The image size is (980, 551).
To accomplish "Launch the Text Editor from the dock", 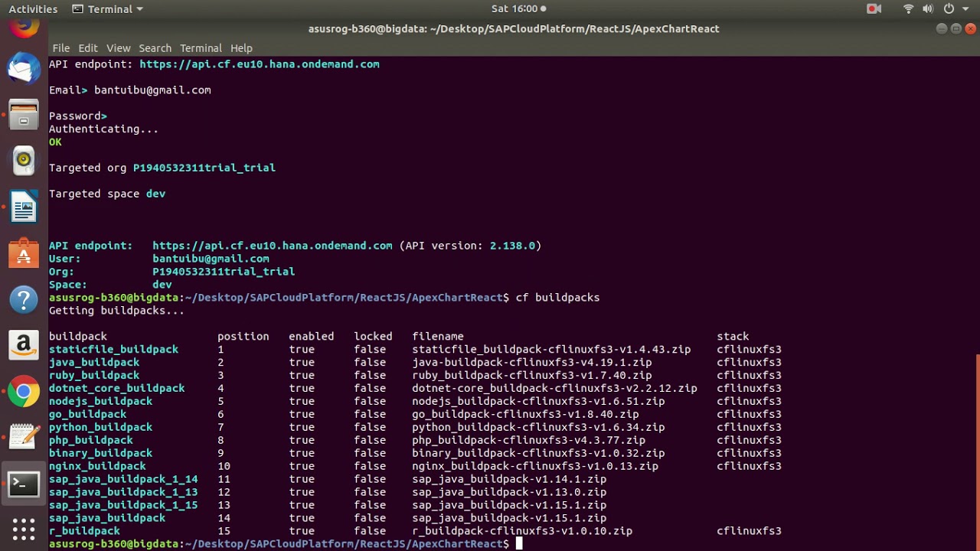I will pos(24,438).
